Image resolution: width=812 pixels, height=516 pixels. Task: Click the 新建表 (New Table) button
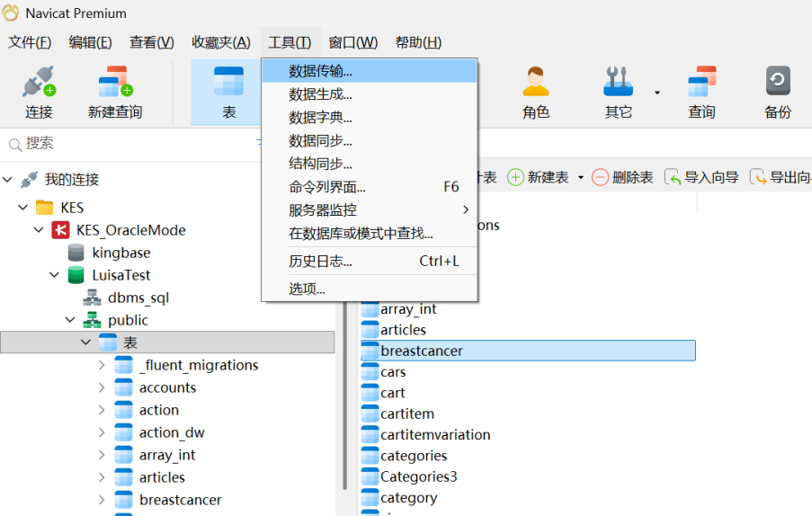coord(538,177)
